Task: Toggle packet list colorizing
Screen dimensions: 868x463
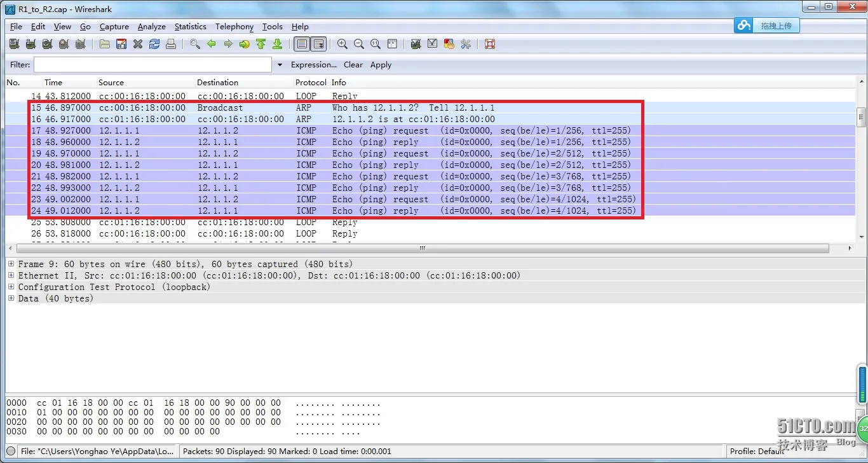Action: pos(302,44)
